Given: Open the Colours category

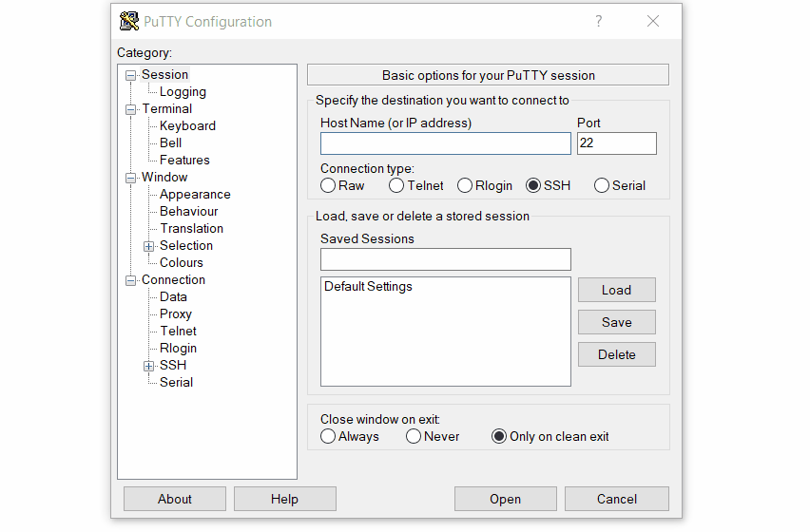Looking at the screenshot, I should [182, 262].
